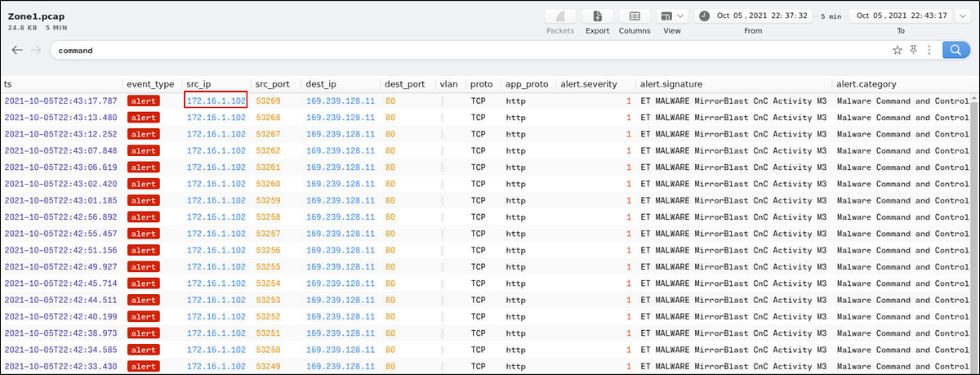The image size is (980, 375).
Task: Expand the View layout dropdown
Action: (672, 16)
